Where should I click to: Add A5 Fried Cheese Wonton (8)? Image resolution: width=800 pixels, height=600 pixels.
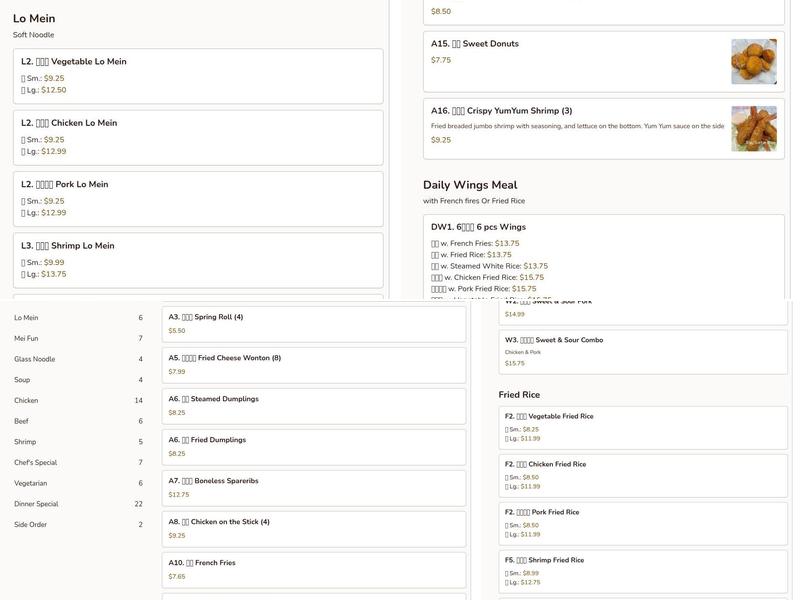tap(313, 365)
